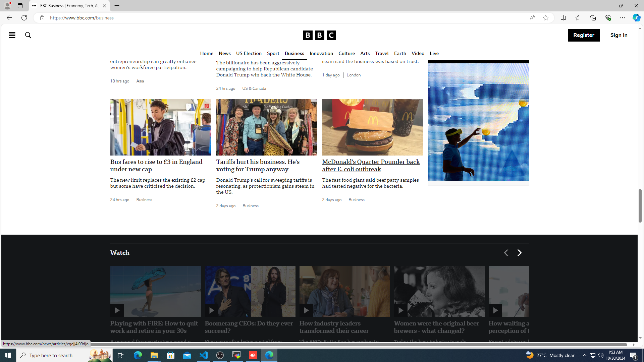
Task: Open notification center
Action: point(634,355)
